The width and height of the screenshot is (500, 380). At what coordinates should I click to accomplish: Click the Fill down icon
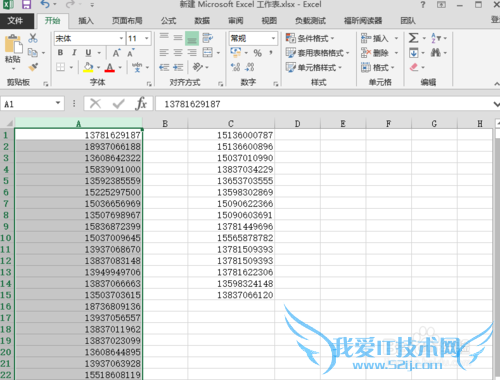(x=414, y=53)
